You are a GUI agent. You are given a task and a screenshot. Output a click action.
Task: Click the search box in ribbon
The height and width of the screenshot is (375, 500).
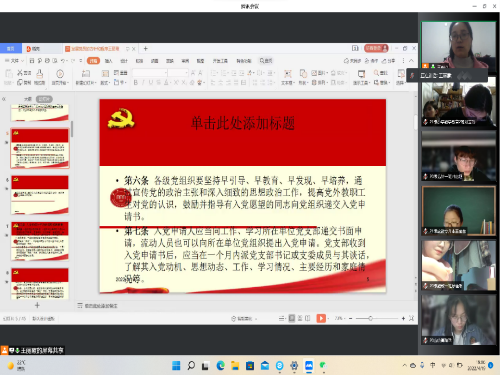(266, 61)
